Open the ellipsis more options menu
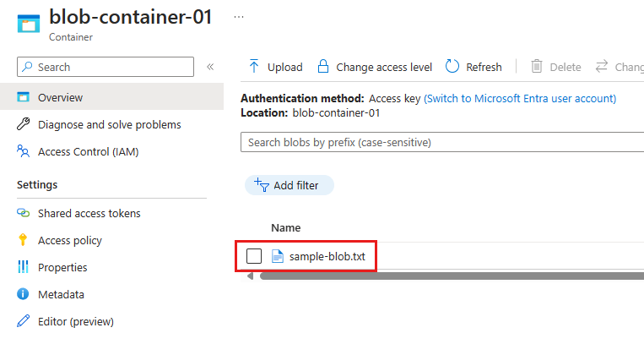 point(239,16)
